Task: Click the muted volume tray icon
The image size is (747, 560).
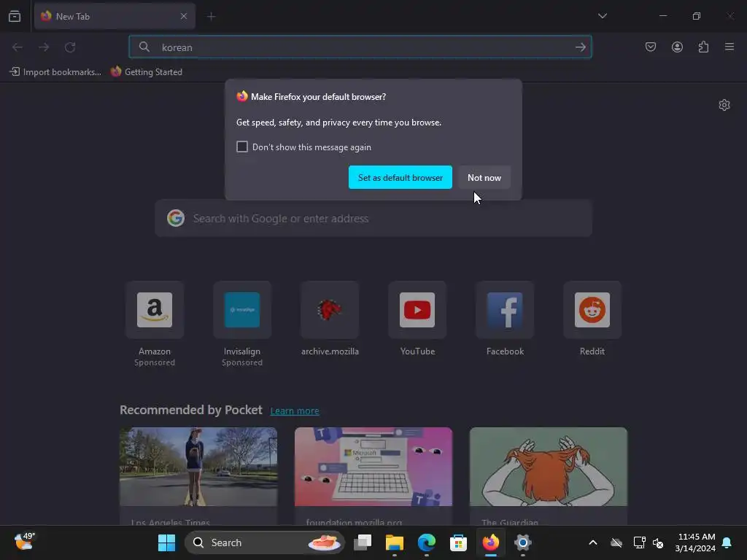Action: click(658, 542)
